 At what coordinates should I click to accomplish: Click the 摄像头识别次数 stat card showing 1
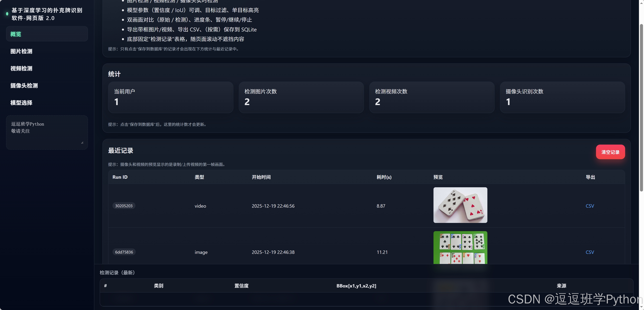(562, 97)
